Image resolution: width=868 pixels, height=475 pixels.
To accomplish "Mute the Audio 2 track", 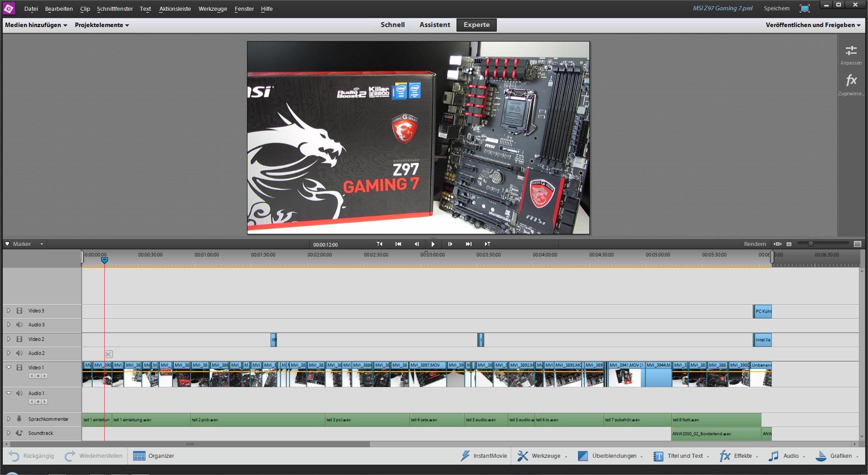I will 19,353.
